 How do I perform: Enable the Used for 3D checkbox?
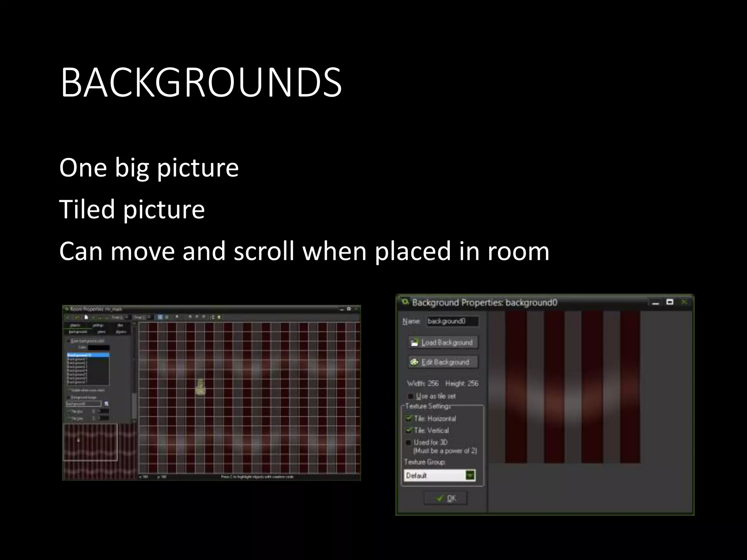(409, 442)
